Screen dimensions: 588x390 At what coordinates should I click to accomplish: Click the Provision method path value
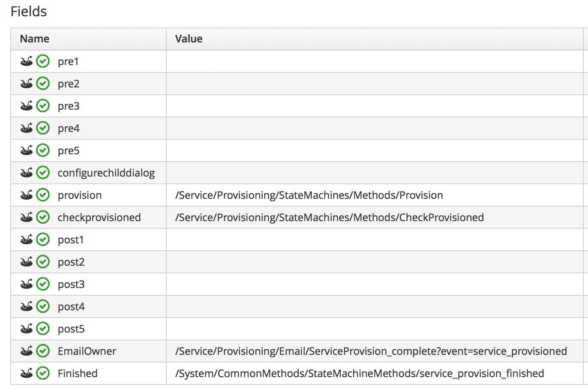point(309,195)
